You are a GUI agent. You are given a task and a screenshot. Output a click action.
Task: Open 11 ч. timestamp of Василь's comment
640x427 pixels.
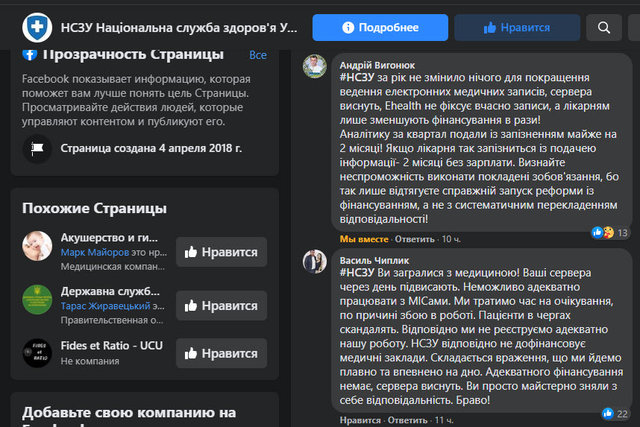click(x=444, y=420)
